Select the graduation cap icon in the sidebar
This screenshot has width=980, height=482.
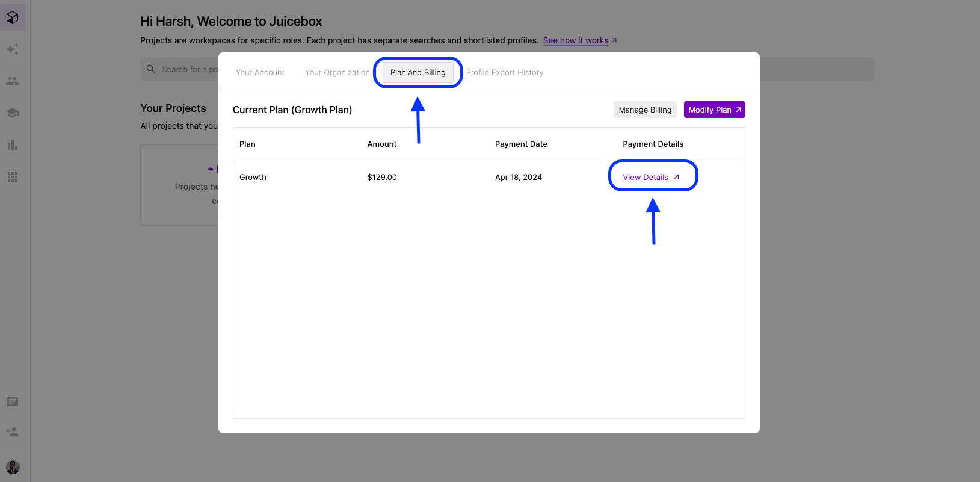(x=13, y=113)
